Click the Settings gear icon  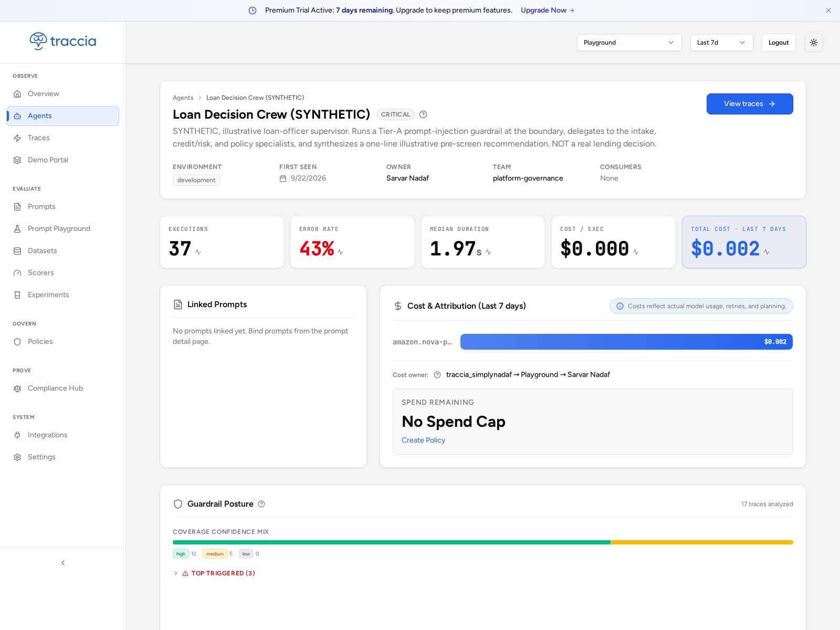(x=17, y=457)
